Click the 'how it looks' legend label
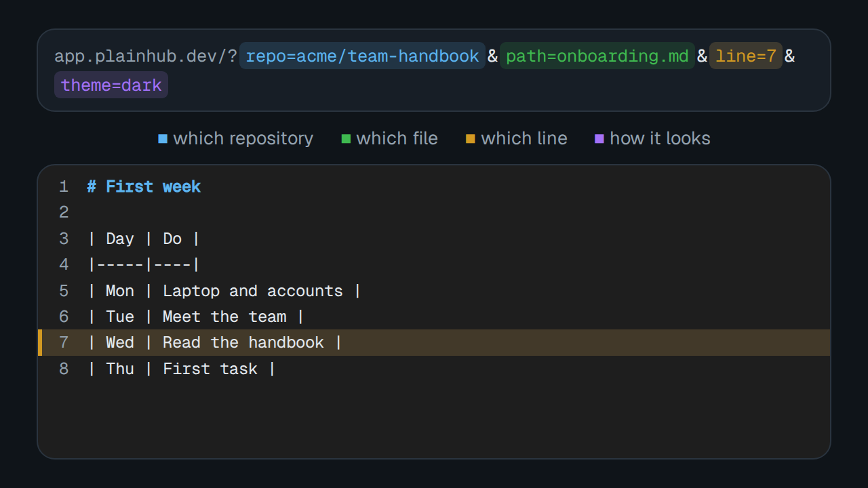Viewport: 868px width, 488px height. click(660, 138)
